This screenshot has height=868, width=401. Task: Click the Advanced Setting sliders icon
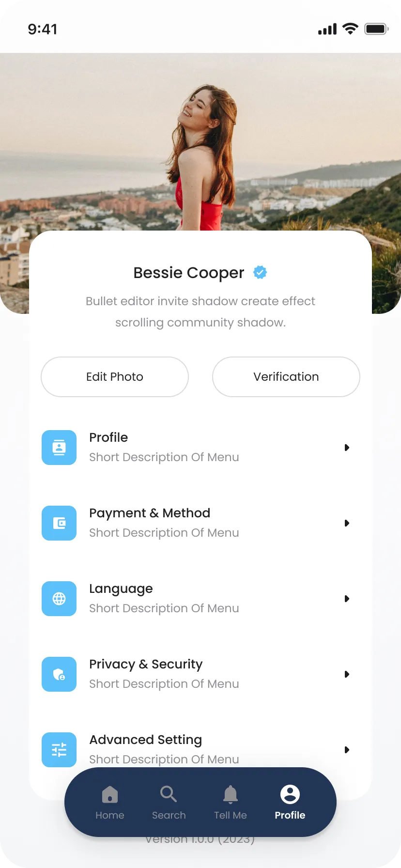point(59,750)
